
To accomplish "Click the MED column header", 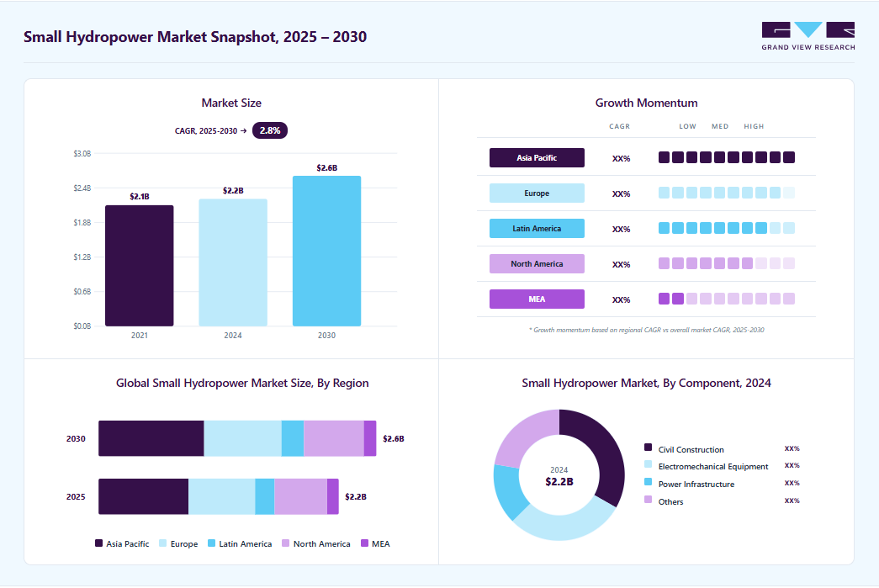I will click(720, 127).
